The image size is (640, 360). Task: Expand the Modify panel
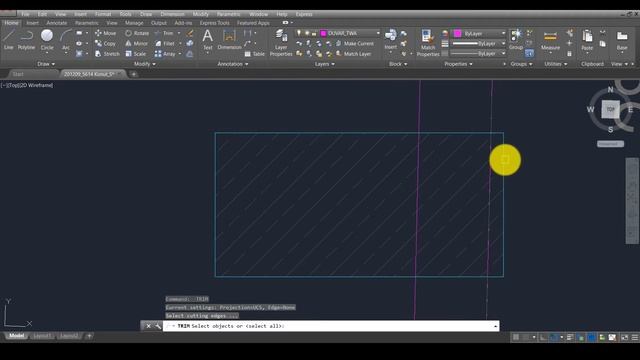point(145,64)
